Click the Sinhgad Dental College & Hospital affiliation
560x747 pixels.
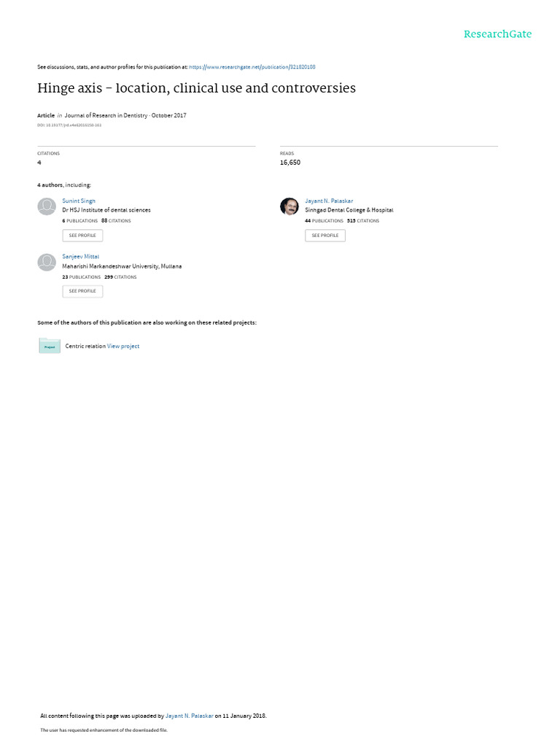[x=349, y=210]
